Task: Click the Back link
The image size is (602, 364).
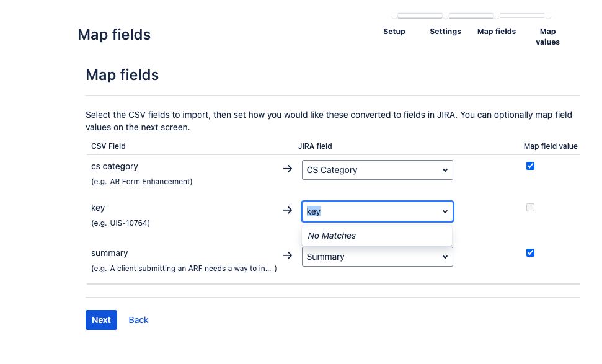Action: point(138,320)
